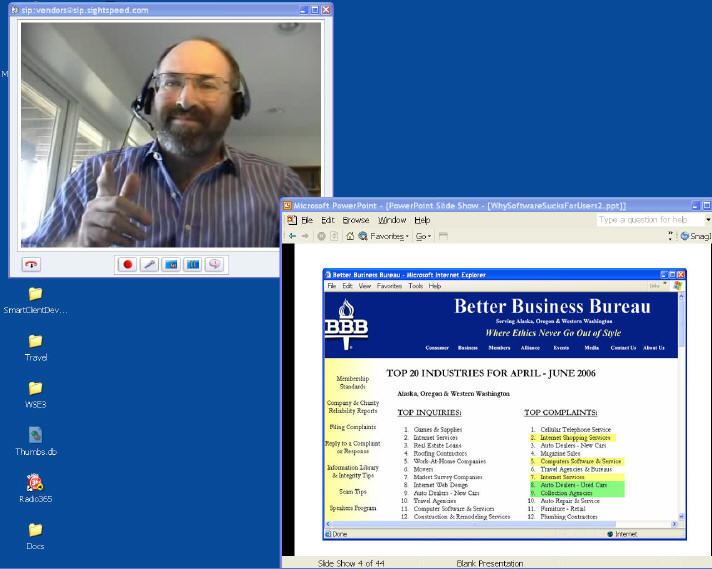Open the Favorites dropdown on the Web toolbar
The width and height of the screenshot is (712, 569).
[x=390, y=236]
